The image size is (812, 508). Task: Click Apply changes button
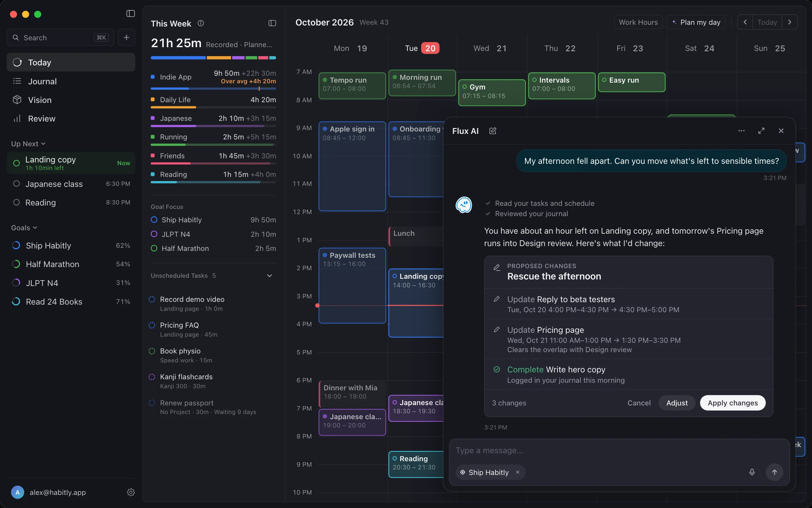pos(733,403)
